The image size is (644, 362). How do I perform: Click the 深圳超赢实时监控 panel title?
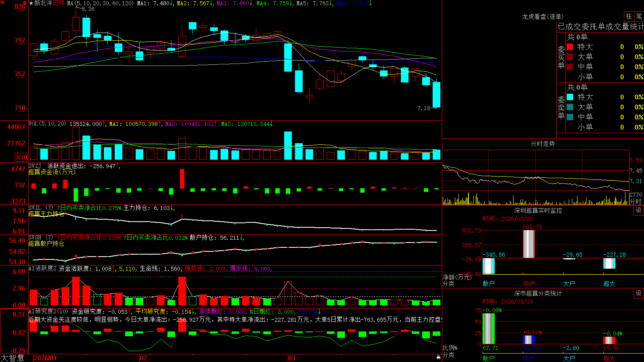point(538,210)
